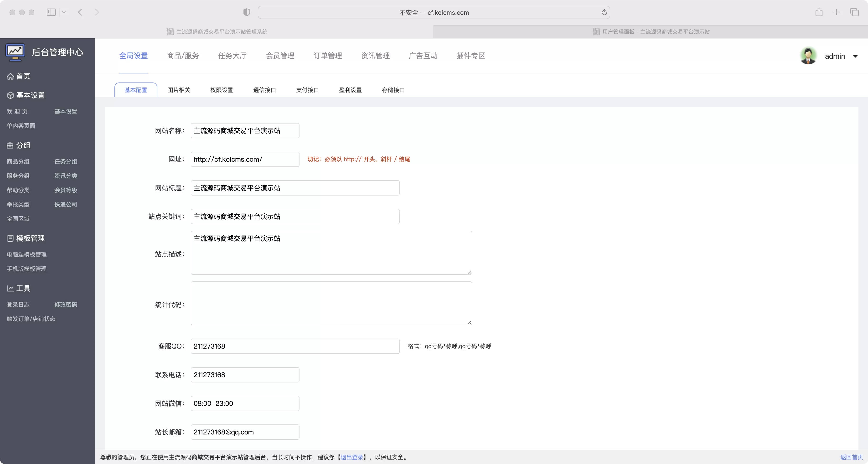Open 资讯分类 in the sidebar
This screenshot has width=868, height=464.
pos(66,176)
